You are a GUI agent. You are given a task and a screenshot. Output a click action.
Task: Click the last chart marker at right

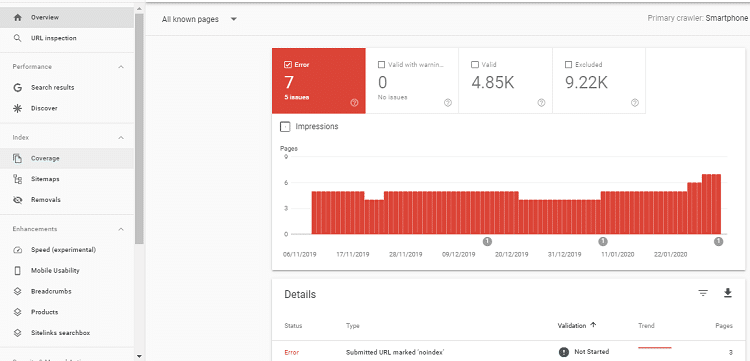coord(718,241)
